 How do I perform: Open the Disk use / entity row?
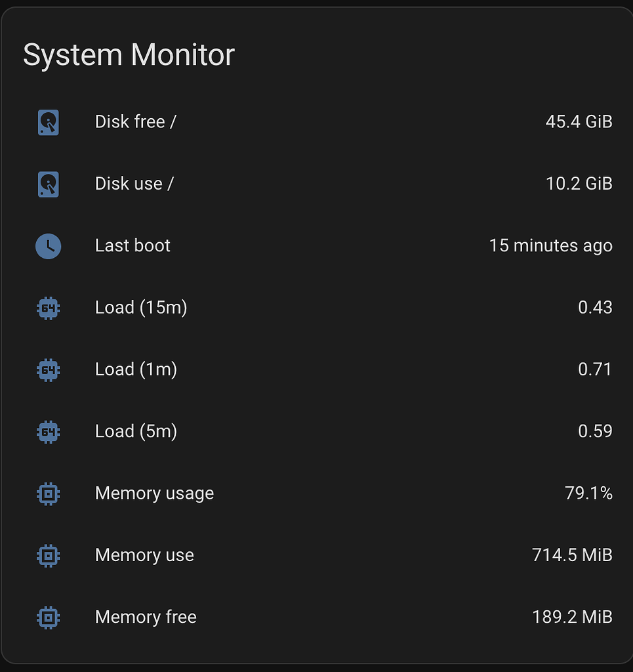[133, 184]
